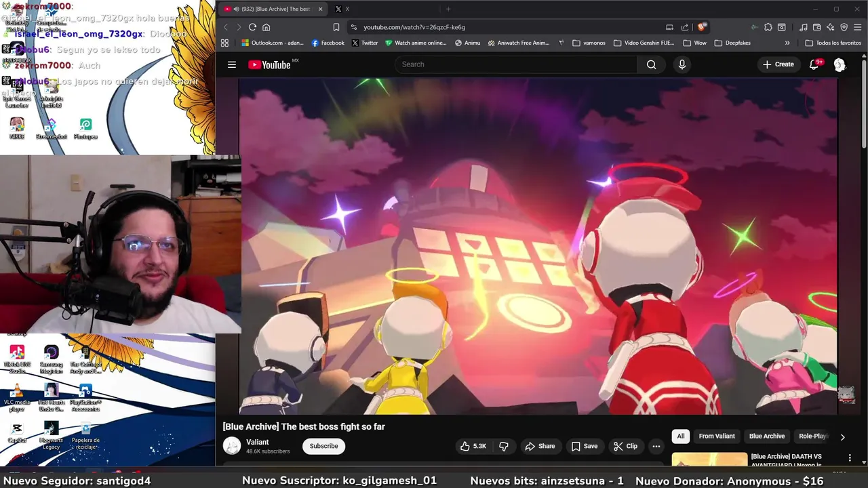Open Brave Shields lion icon
The width and height of the screenshot is (868, 488).
pyautogui.click(x=702, y=27)
